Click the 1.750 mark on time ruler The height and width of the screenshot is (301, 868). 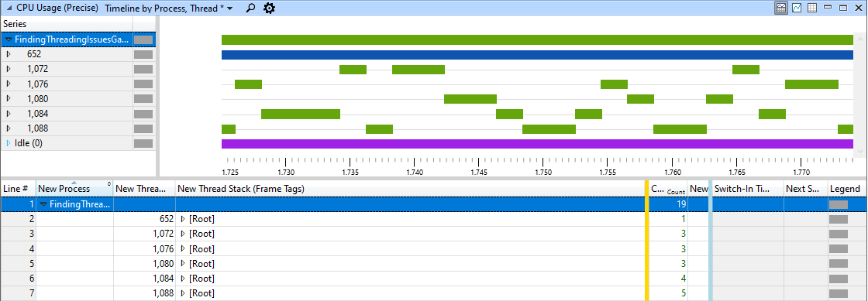coord(543,173)
